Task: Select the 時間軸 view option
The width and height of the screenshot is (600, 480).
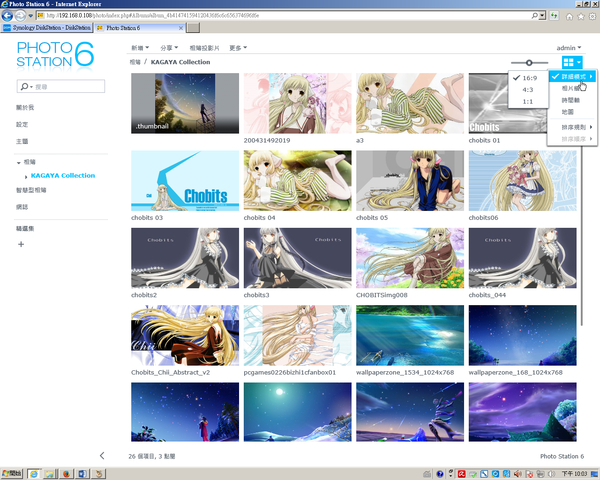Action: 572,100
